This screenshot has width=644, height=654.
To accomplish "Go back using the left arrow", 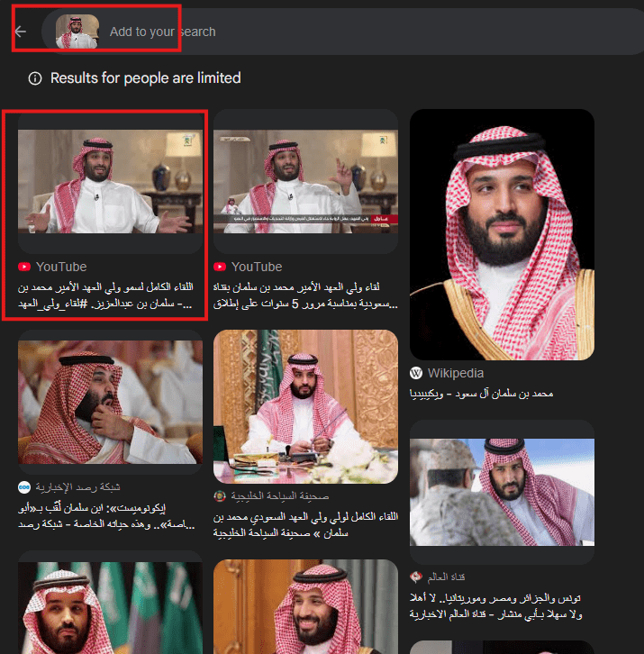I will click(21, 32).
